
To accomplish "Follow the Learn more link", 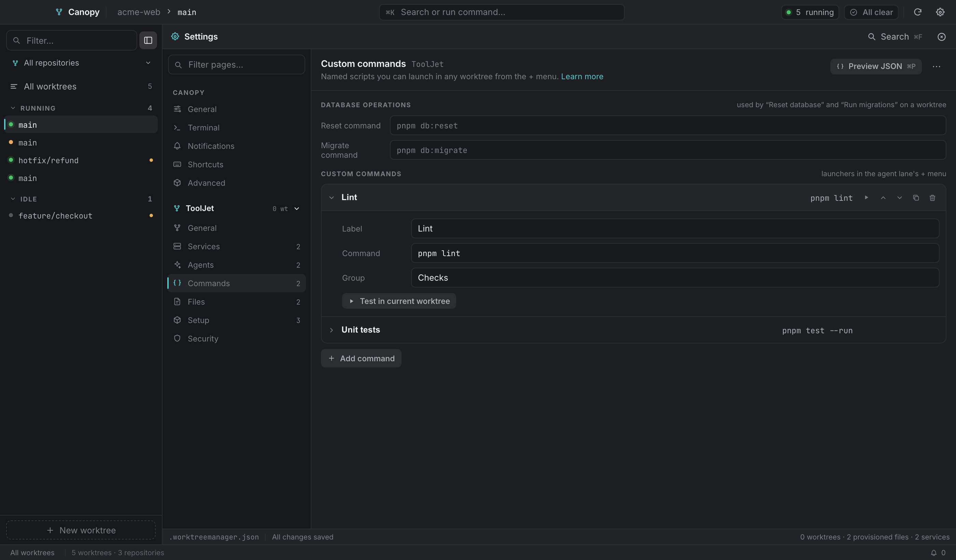I will [582, 76].
